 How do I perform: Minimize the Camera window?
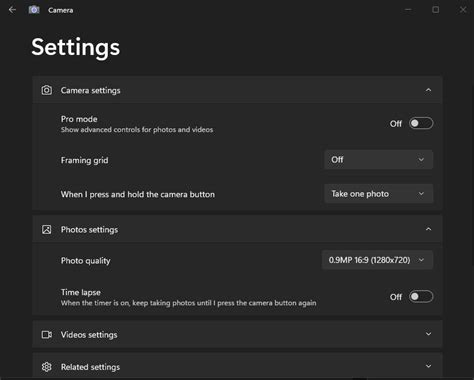(408, 10)
